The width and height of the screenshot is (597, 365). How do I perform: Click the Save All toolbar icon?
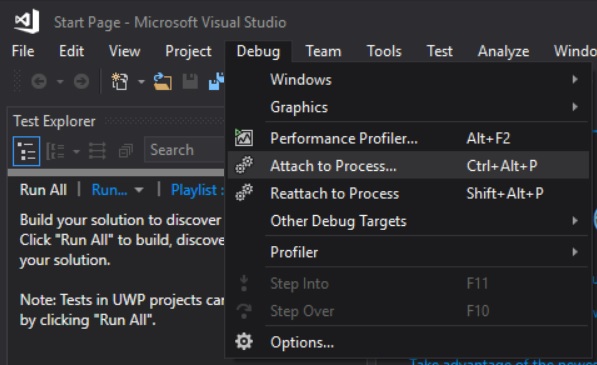[217, 81]
